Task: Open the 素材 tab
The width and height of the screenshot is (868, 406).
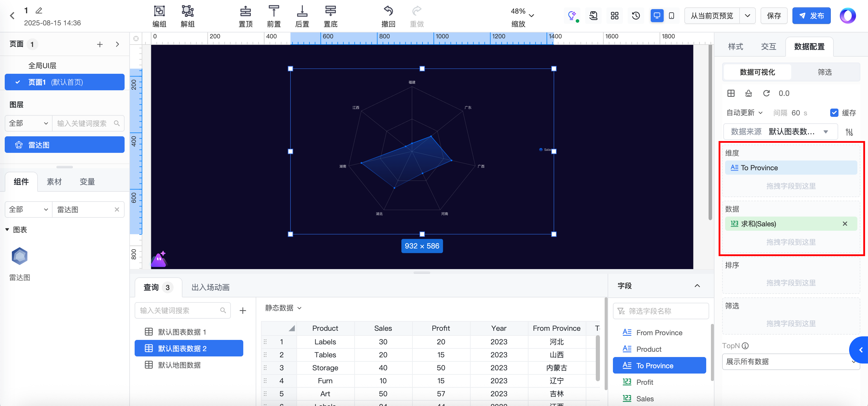Action: 54,182
